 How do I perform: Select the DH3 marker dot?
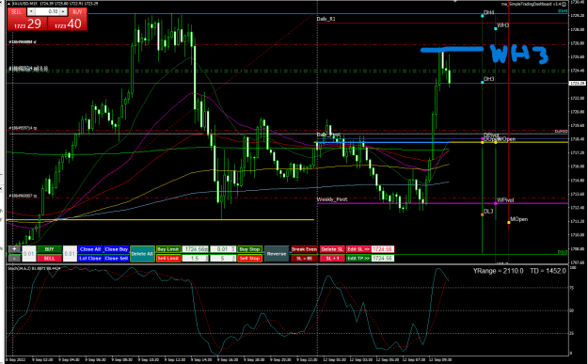tap(483, 82)
